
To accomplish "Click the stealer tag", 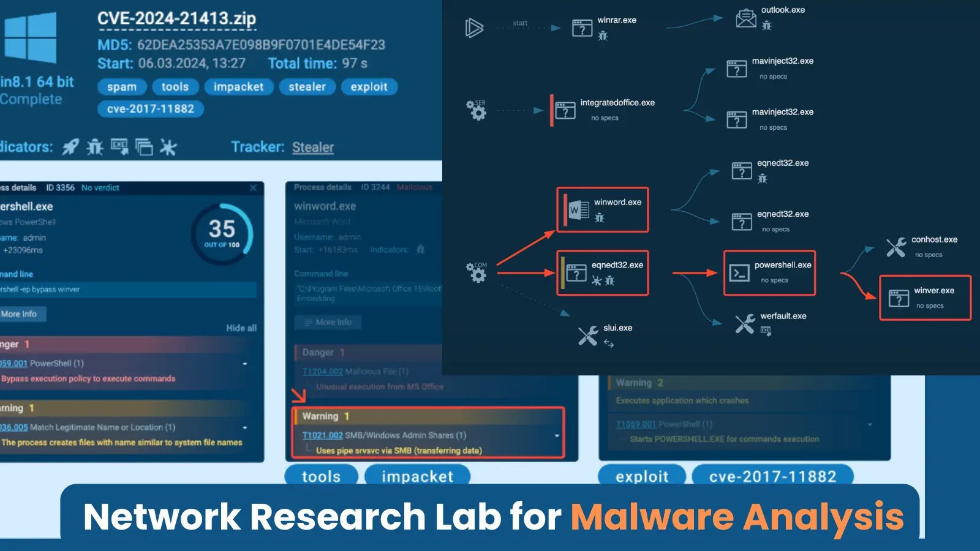I will (307, 87).
